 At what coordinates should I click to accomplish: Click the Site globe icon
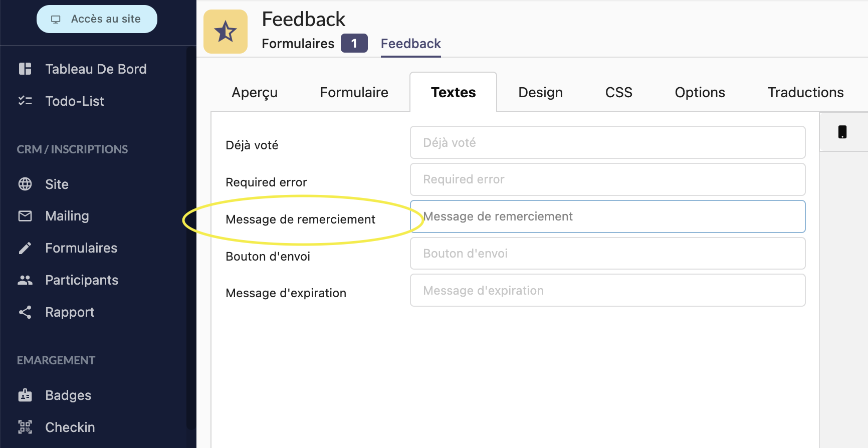[x=25, y=184]
